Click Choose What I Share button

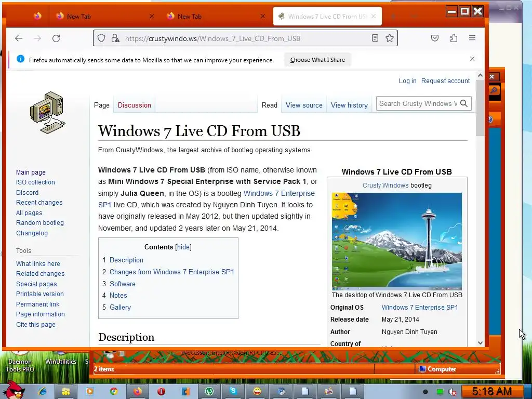pos(317,60)
